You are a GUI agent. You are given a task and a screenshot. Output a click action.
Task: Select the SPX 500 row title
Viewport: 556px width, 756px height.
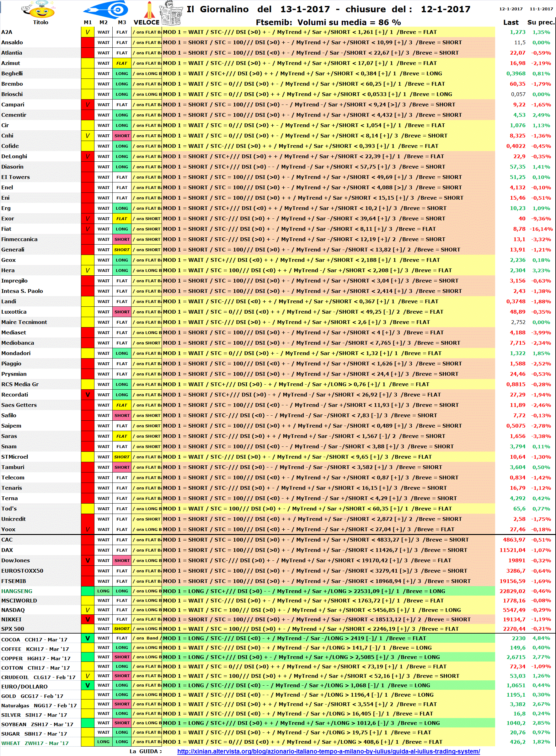(13, 629)
